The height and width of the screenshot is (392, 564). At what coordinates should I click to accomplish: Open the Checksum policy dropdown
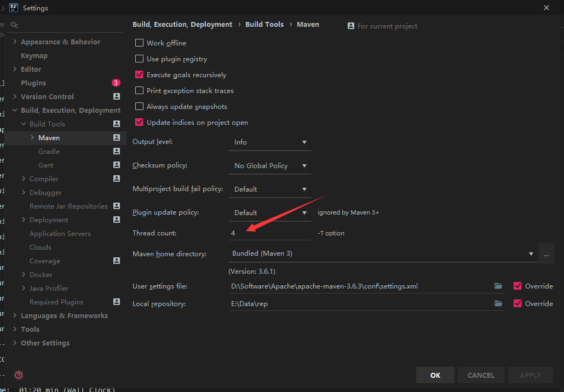269,165
